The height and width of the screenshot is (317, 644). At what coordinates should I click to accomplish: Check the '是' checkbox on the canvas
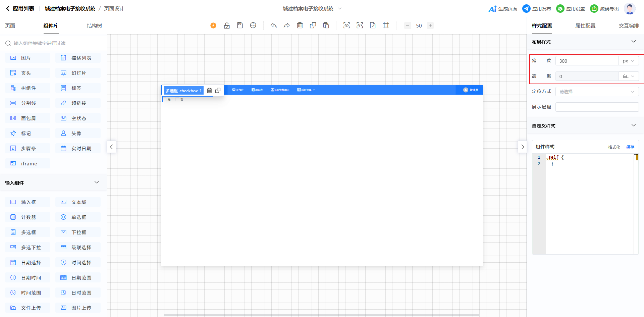[165, 100]
